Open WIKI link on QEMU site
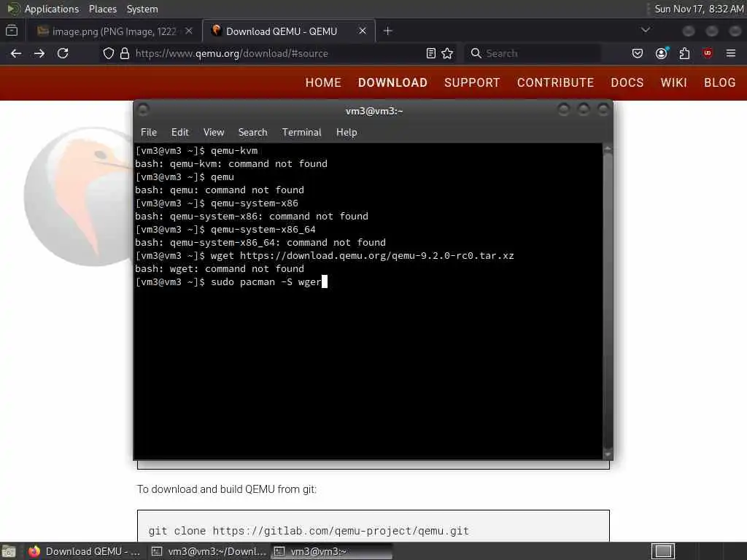Viewport: 747px width, 560px height. (673, 83)
